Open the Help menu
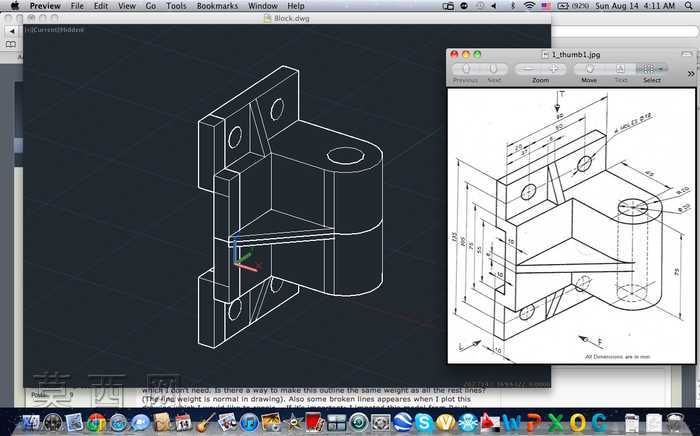This screenshot has width=700, height=436. [296, 6]
